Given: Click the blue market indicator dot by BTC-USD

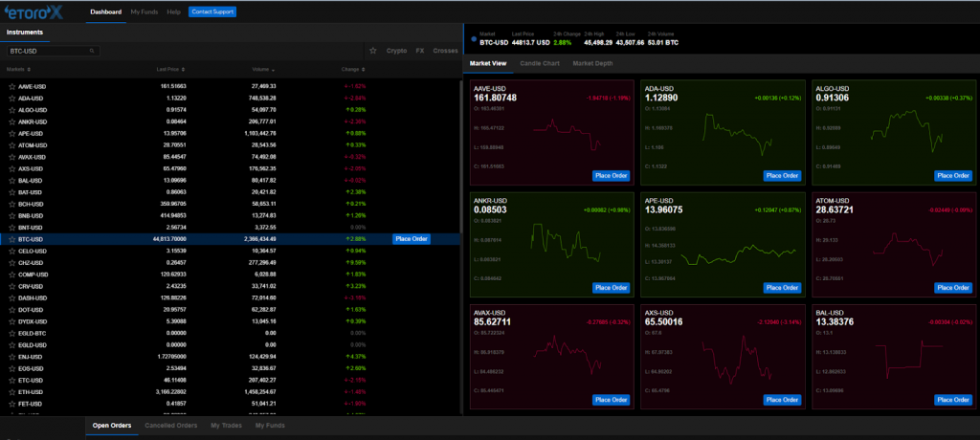Looking at the screenshot, I should tap(473, 39).
